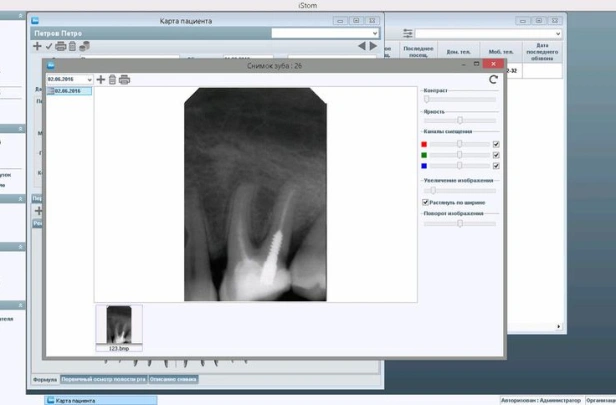Disable the green channel checkbox
Viewport: 616px width, 405px height.
coord(496,155)
